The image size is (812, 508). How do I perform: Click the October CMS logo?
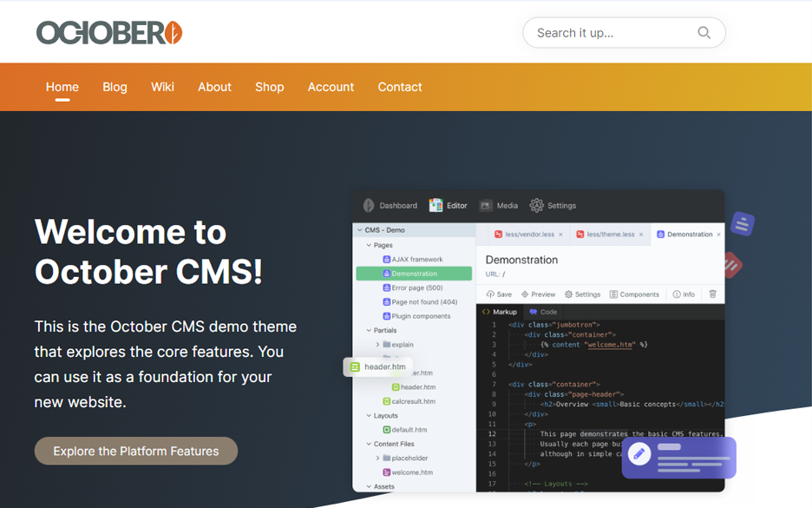point(109,33)
